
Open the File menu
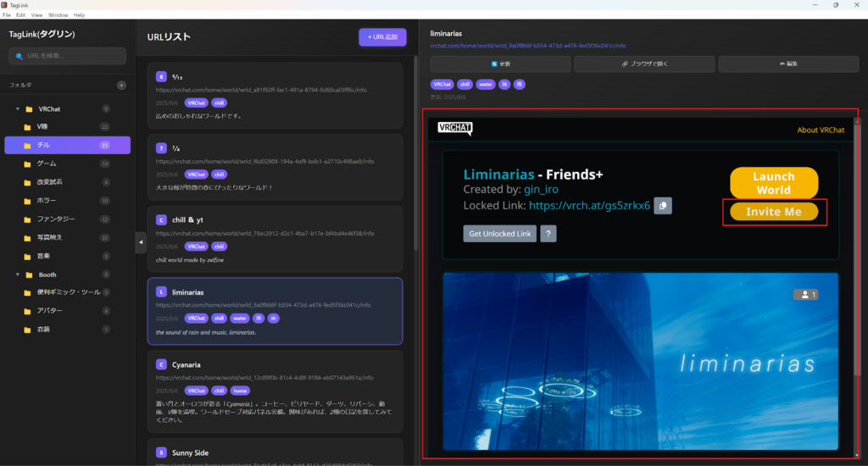tap(7, 15)
